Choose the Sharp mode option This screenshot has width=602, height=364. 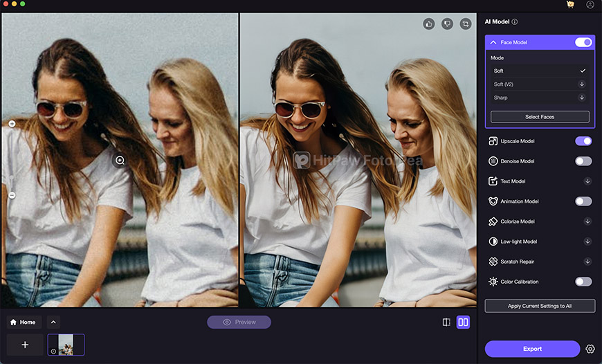[540, 98]
